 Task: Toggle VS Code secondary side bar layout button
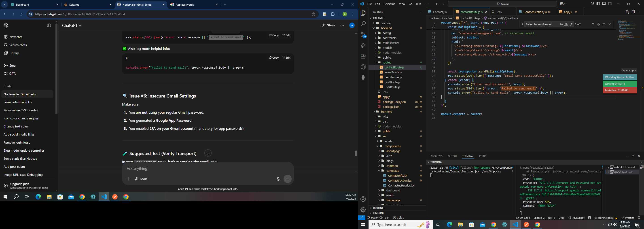610,4
